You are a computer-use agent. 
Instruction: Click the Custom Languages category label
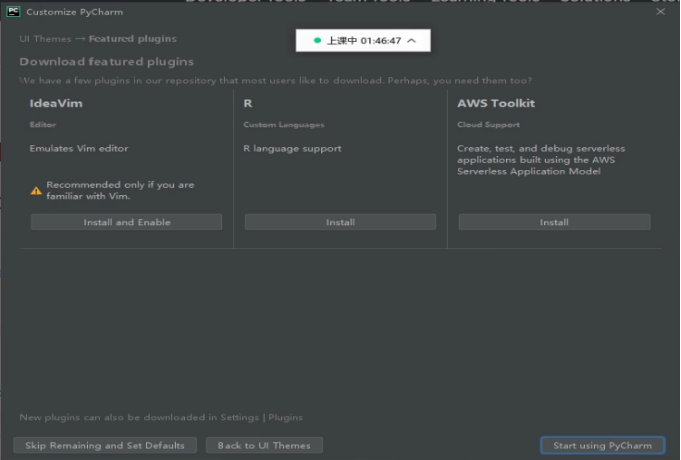pyautogui.click(x=284, y=125)
